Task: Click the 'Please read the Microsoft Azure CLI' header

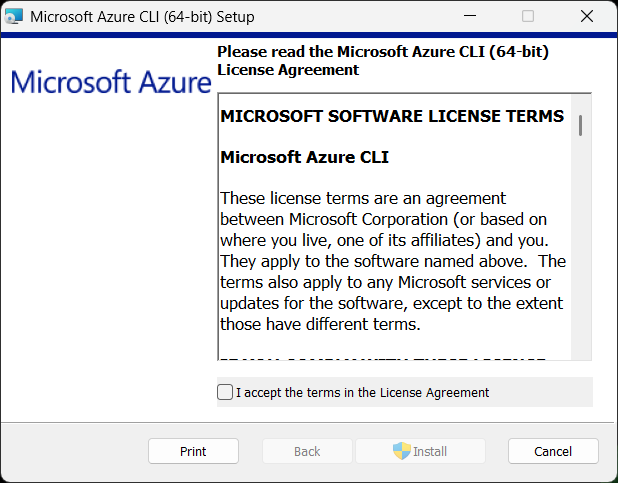Action: (383, 60)
